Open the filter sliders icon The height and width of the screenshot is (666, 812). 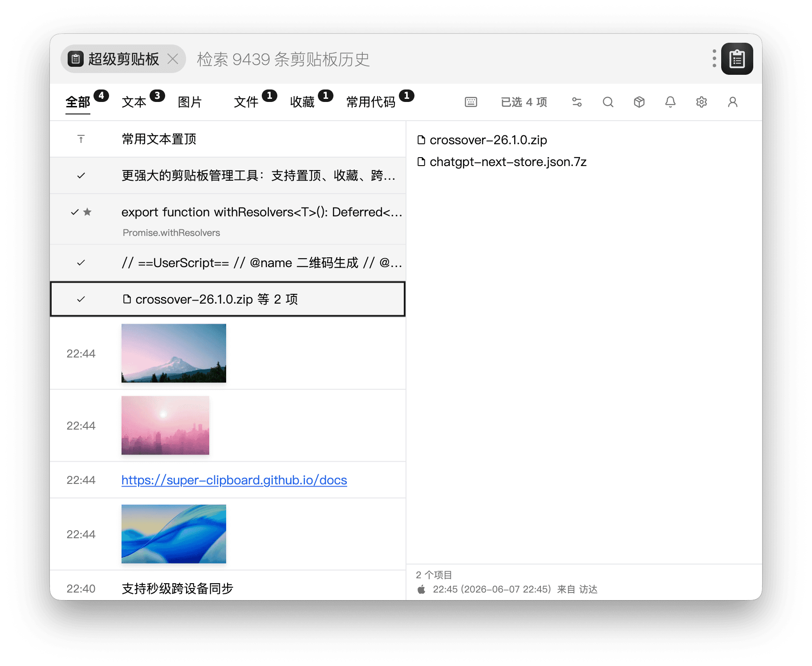coord(577,102)
